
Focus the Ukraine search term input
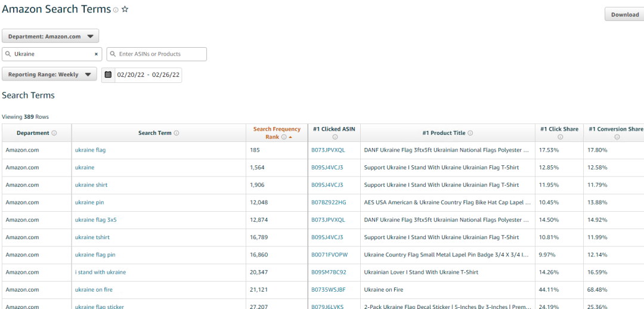pos(52,54)
